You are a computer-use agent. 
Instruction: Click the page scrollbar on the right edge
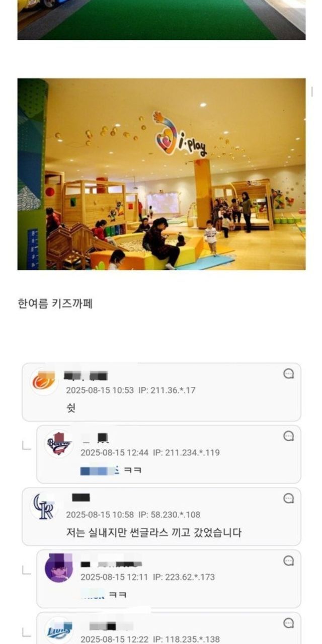[x=312, y=92]
